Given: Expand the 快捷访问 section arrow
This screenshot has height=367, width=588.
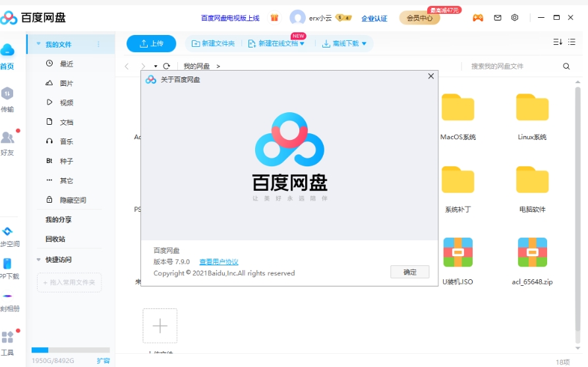Looking at the screenshot, I should click(38, 259).
